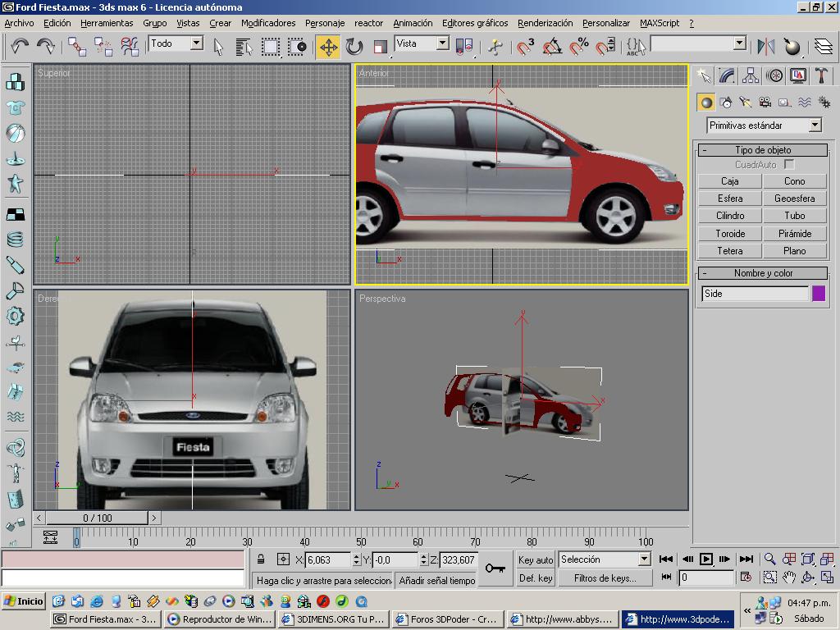Screen dimensions: 840x630
Task: Open the Hierarchy command panel tab
Action: tap(751, 75)
